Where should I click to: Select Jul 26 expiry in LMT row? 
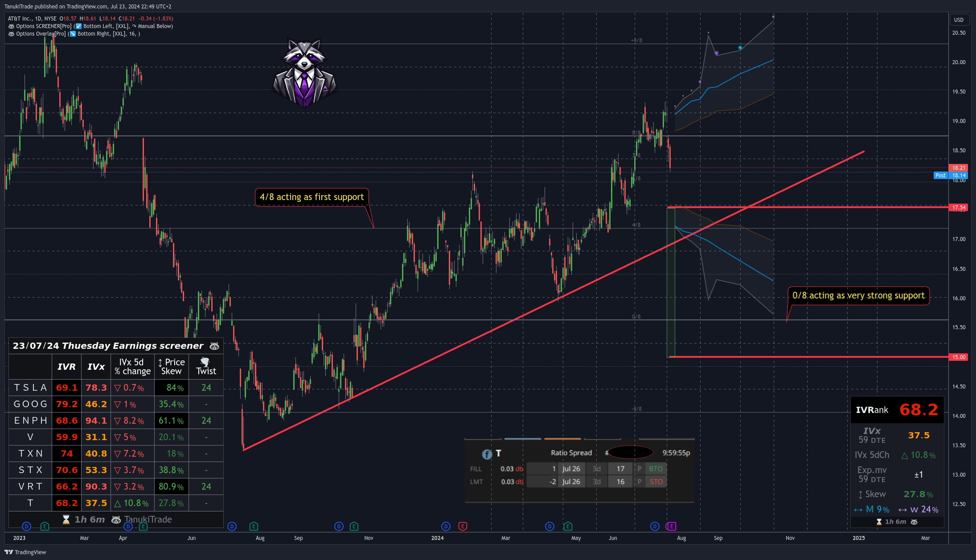pos(571,482)
